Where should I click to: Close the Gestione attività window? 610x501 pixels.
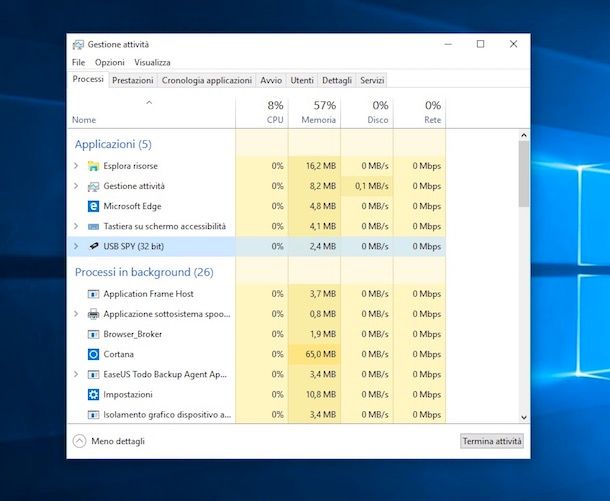[514, 44]
